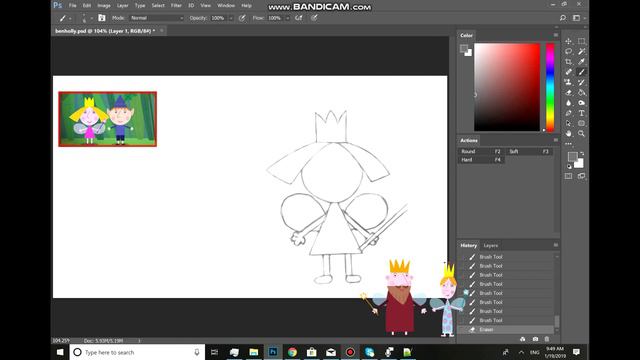Enable airbrush build-up effects
The image size is (640, 360).
299,18
